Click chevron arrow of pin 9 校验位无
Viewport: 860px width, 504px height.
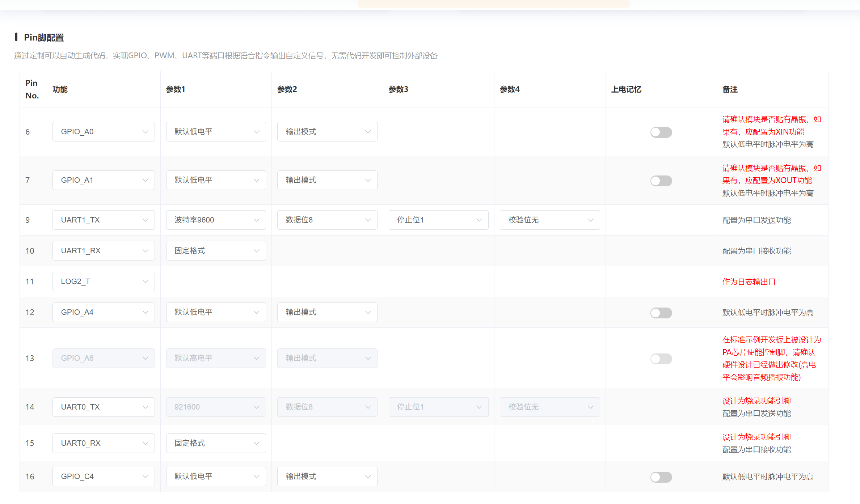(x=590, y=220)
